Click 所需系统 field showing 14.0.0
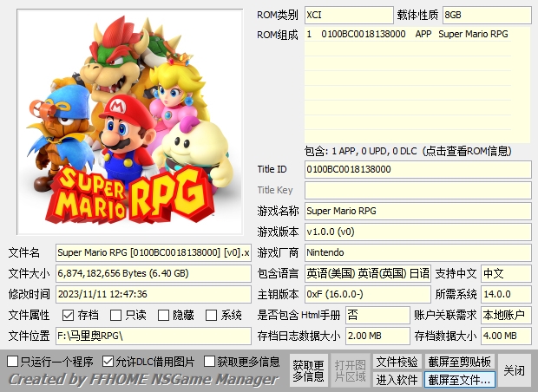 tap(506, 294)
